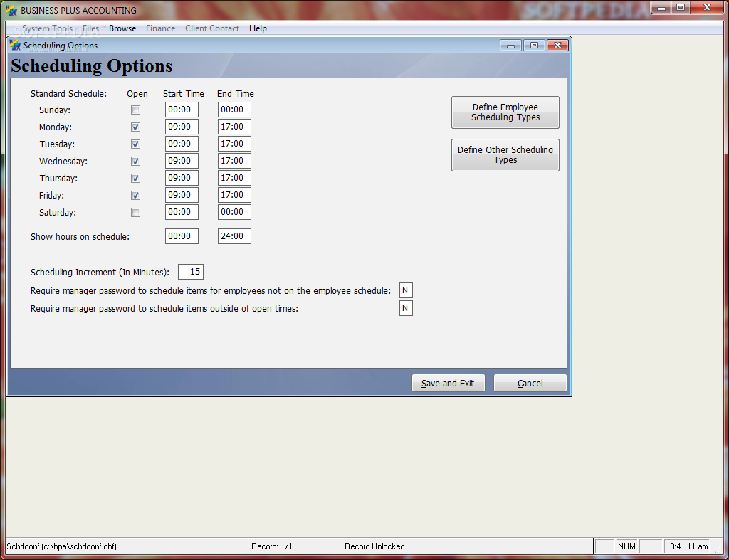
Task: Close the main Business Plus Accounting window
Action: coord(707,7)
